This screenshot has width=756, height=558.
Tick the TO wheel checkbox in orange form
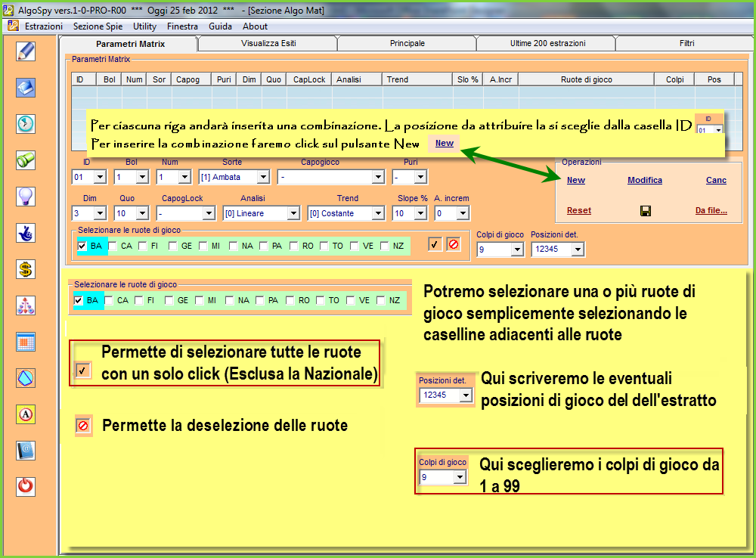(x=324, y=246)
